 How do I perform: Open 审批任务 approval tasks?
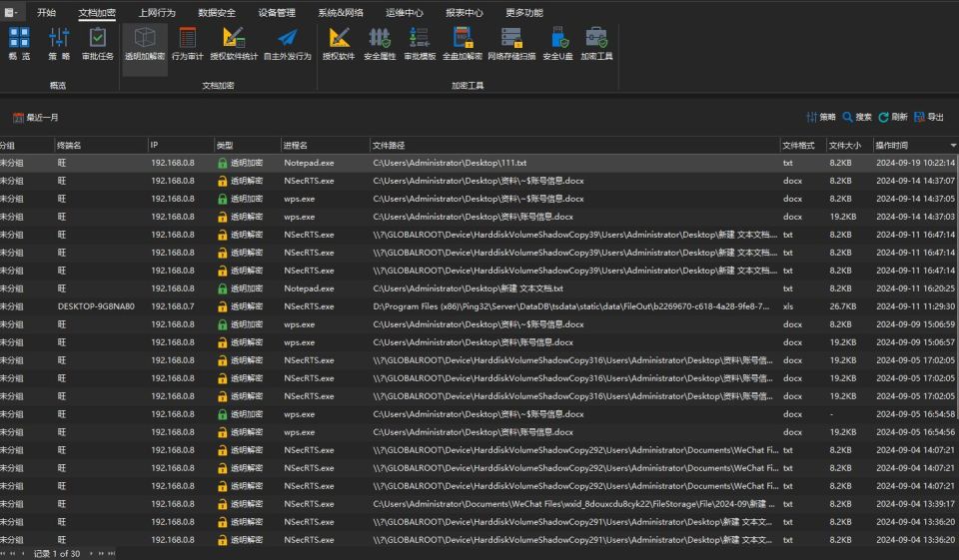[97, 43]
